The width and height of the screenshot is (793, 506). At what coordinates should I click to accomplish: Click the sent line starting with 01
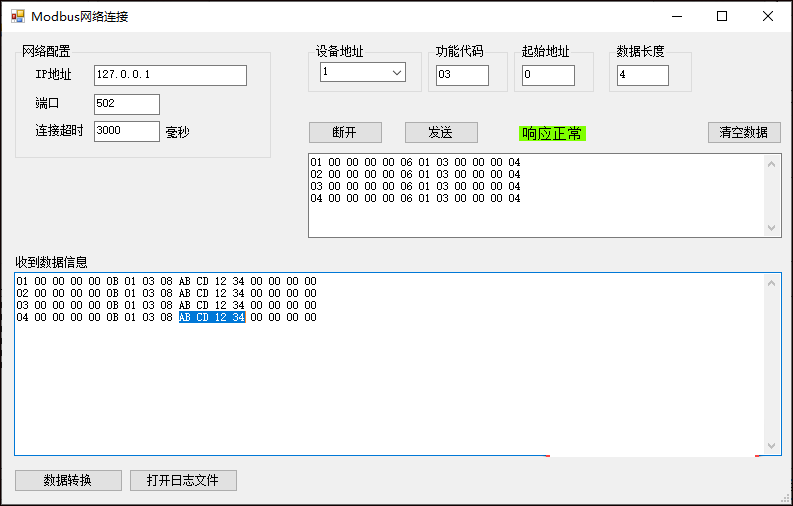[x=415, y=162]
